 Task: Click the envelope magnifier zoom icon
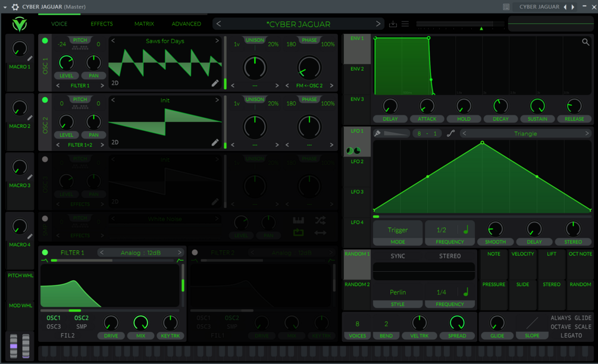586,42
